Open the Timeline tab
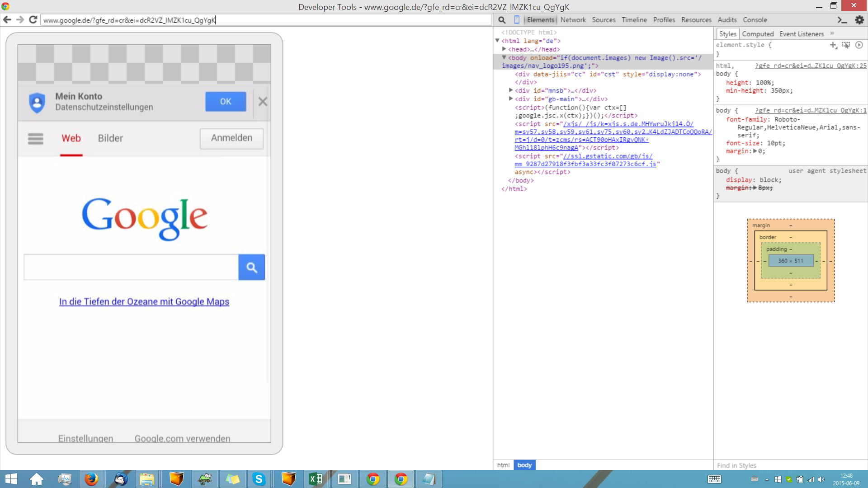This screenshot has width=868, height=488. pos(634,20)
